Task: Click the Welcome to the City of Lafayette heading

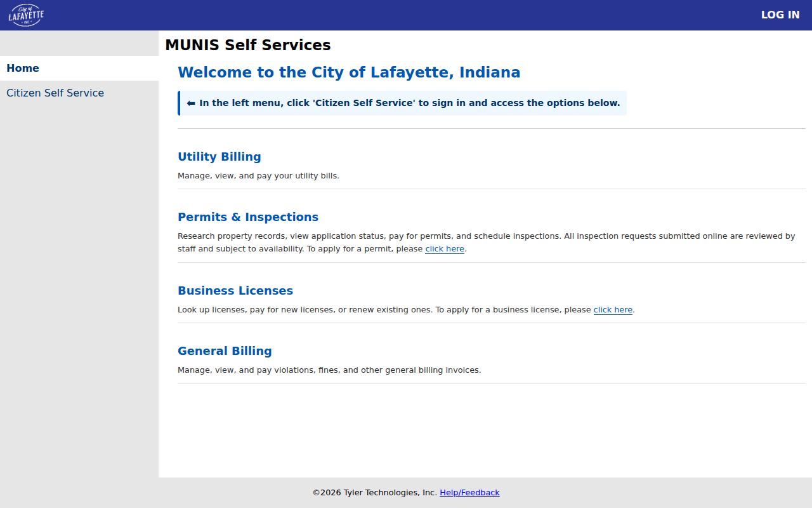Action: point(349,72)
